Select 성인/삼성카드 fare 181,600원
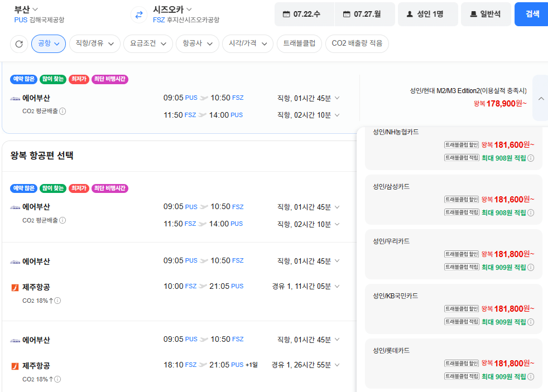This screenshot has height=392, width=548. point(454,200)
